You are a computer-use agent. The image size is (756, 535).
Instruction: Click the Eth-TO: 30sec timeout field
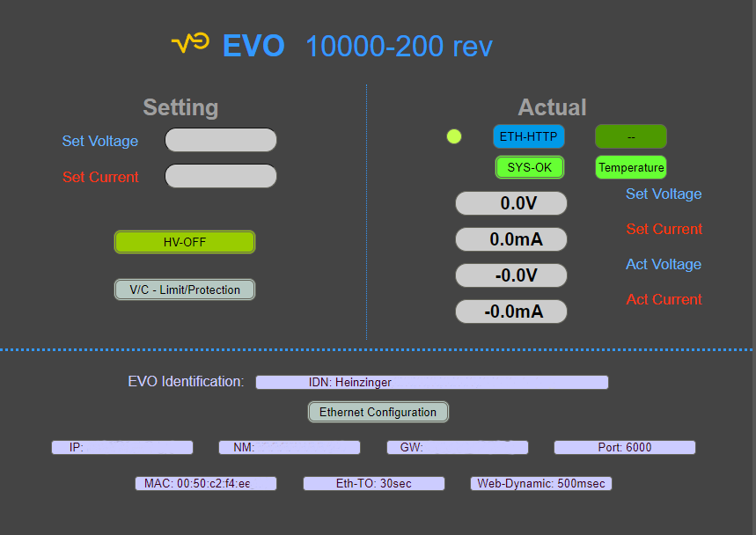pos(374,484)
